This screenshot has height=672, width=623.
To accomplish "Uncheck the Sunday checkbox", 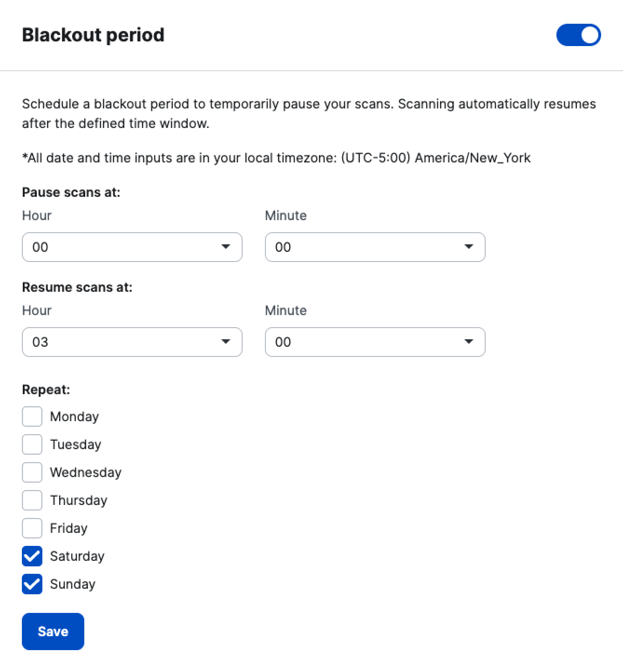I will pos(32,584).
